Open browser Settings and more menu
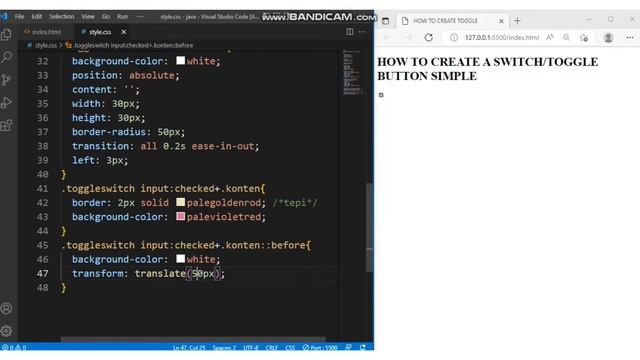The image size is (640, 360). point(630,38)
